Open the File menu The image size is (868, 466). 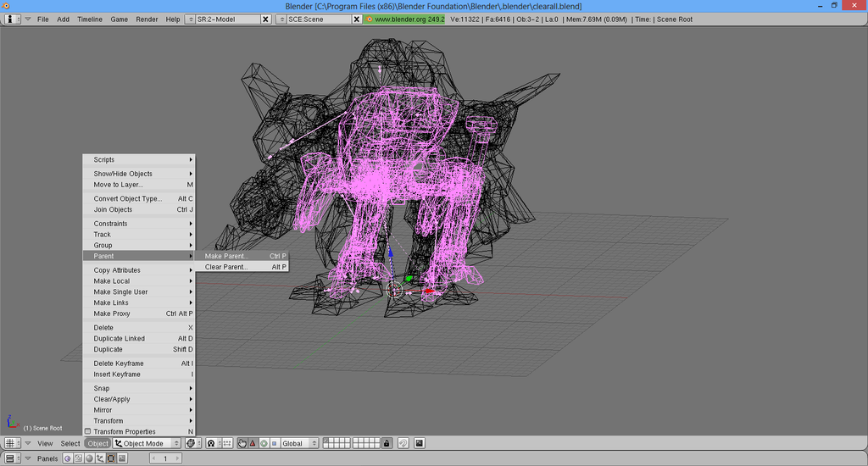coord(42,19)
